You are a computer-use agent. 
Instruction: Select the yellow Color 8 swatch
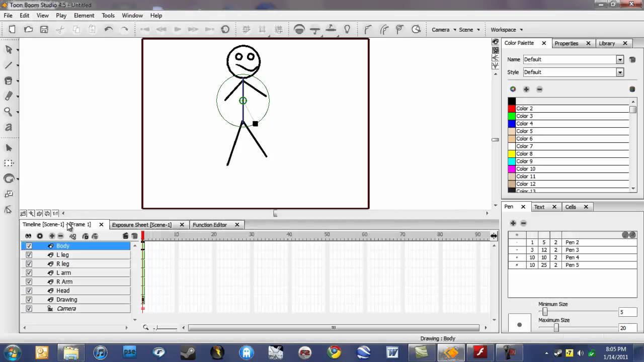point(512,154)
